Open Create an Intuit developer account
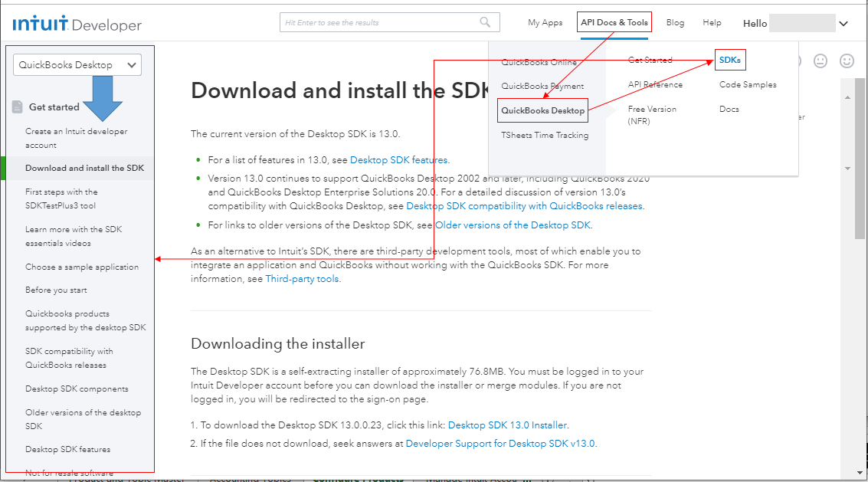This screenshot has height=482, width=868. (x=77, y=138)
